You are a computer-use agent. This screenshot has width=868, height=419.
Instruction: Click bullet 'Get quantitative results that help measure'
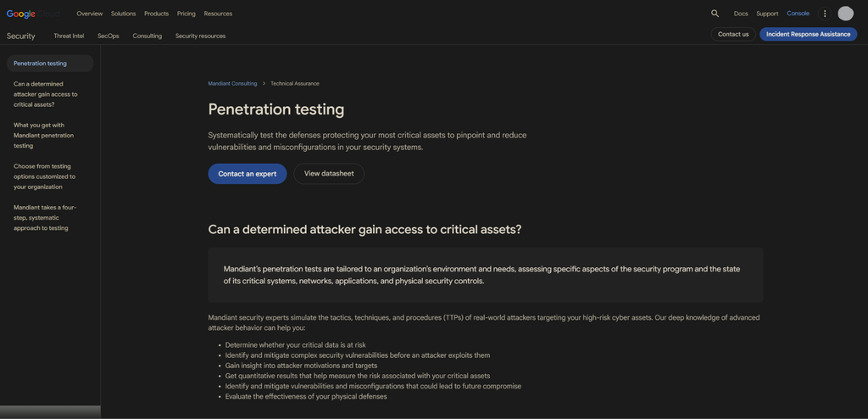[x=358, y=376]
